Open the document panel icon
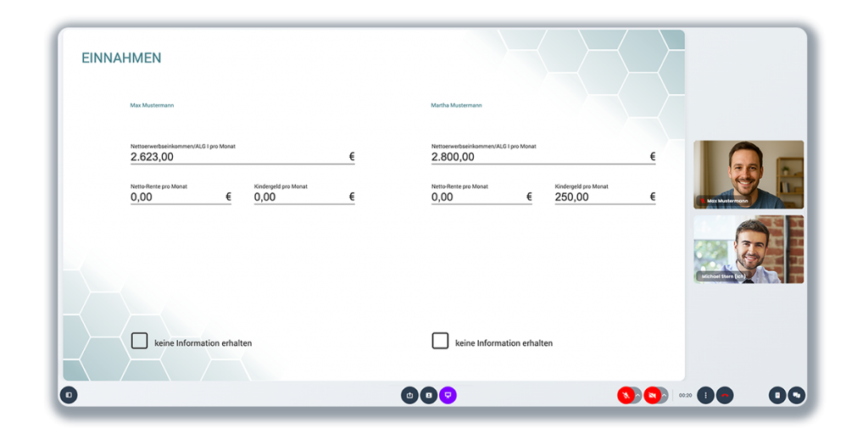The width and height of the screenshot is (868, 434). pyautogui.click(x=777, y=395)
